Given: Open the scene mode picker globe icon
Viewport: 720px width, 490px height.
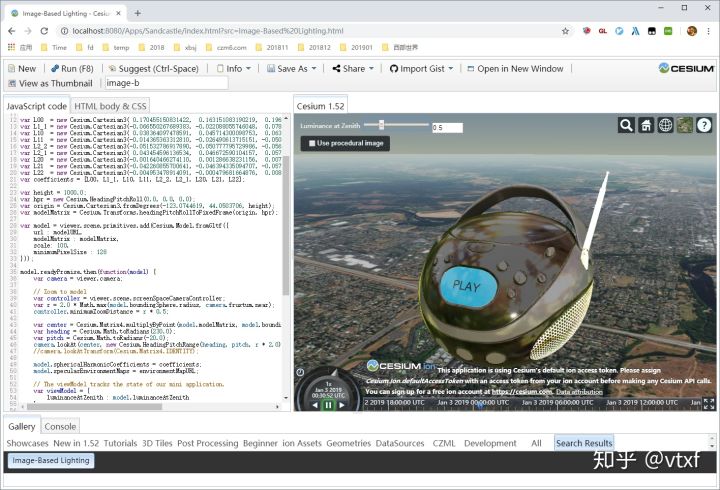Looking at the screenshot, I should 665,125.
